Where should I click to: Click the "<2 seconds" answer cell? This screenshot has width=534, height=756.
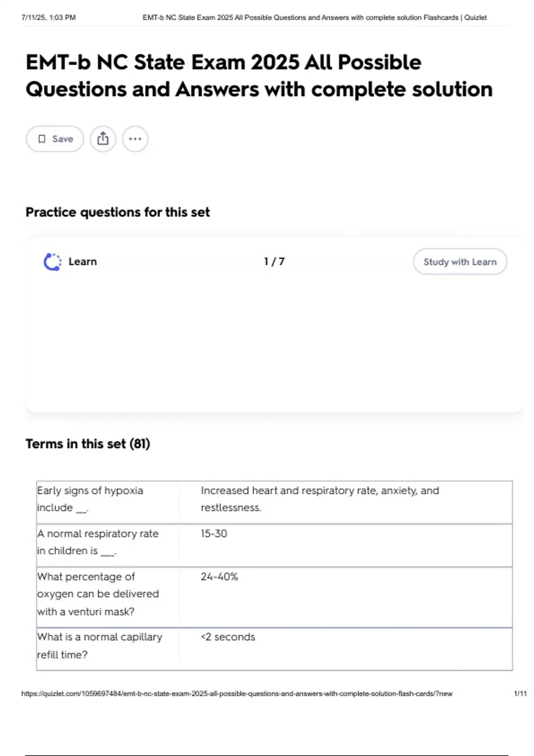coord(228,637)
